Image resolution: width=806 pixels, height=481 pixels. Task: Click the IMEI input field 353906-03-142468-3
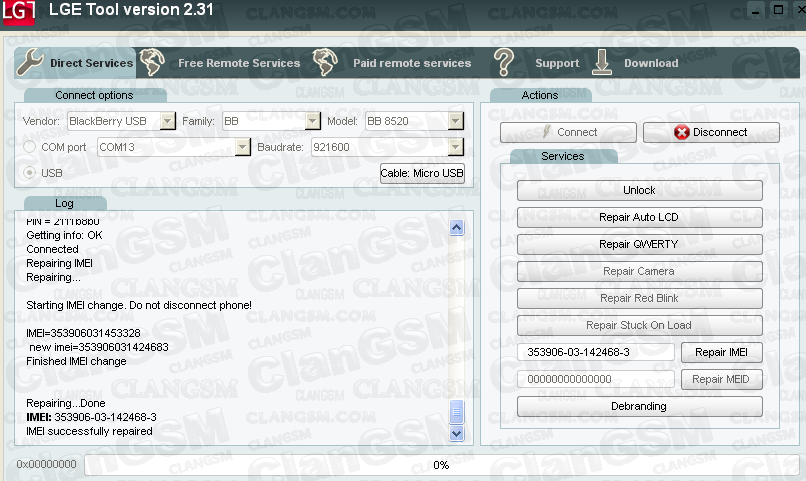tap(595, 352)
